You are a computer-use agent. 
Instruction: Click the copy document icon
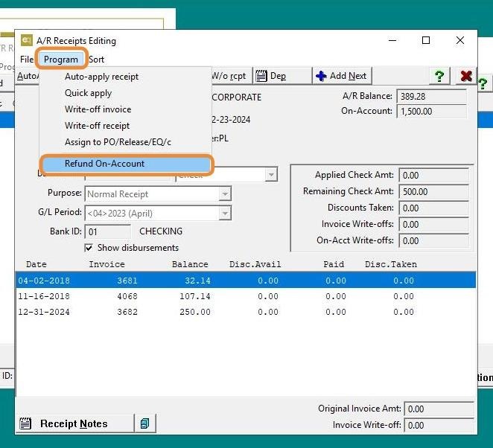point(145,423)
